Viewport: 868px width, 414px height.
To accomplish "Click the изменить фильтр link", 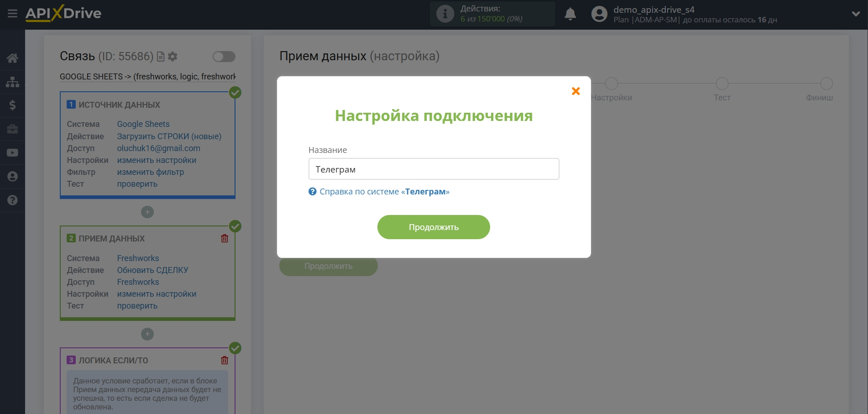I will 150,172.
